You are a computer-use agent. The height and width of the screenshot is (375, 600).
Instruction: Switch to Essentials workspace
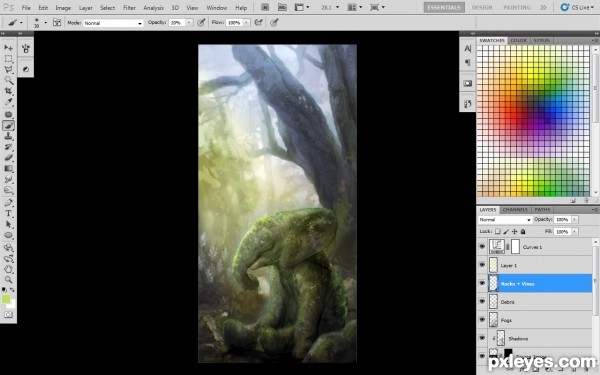[444, 7]
